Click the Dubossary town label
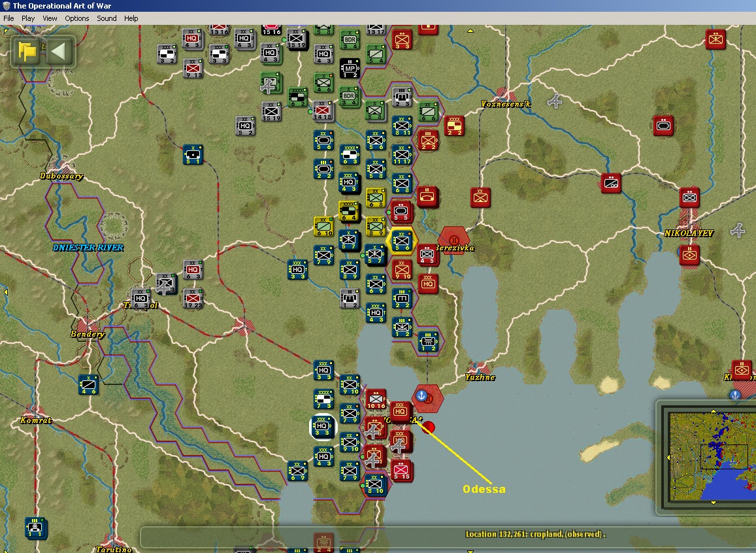This screenshot has height=553, width=756. click(x=61, y=176)
